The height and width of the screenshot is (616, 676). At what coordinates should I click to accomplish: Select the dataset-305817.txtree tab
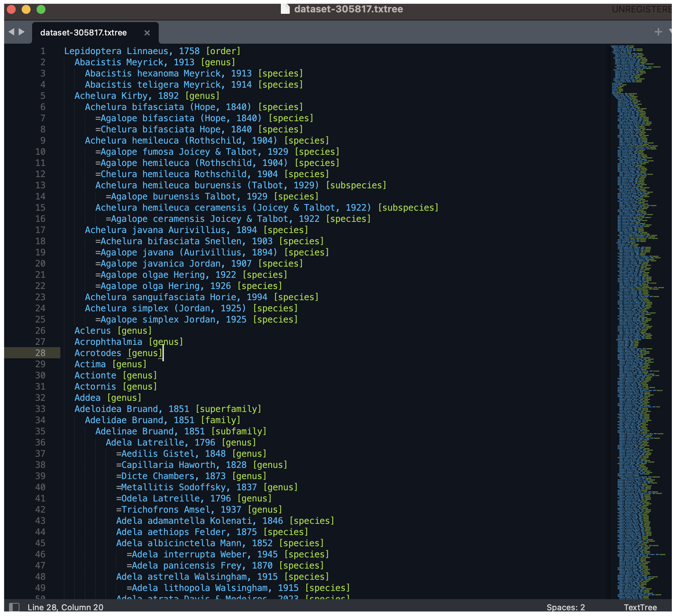coord(84,33)
